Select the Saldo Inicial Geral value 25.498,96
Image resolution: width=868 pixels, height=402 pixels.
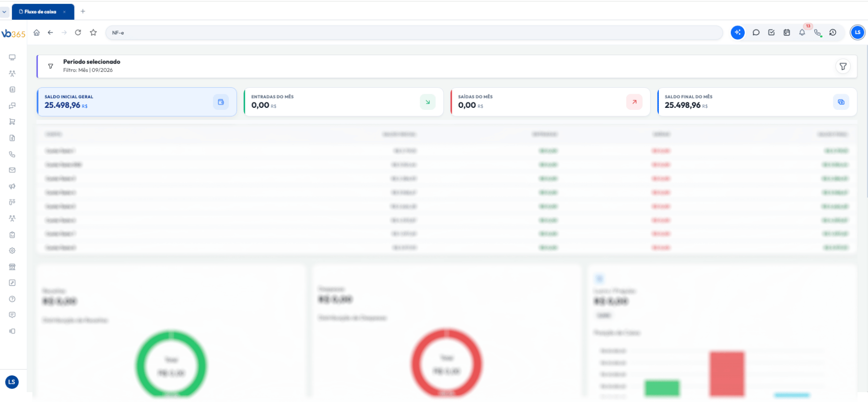tap(63, 105)
